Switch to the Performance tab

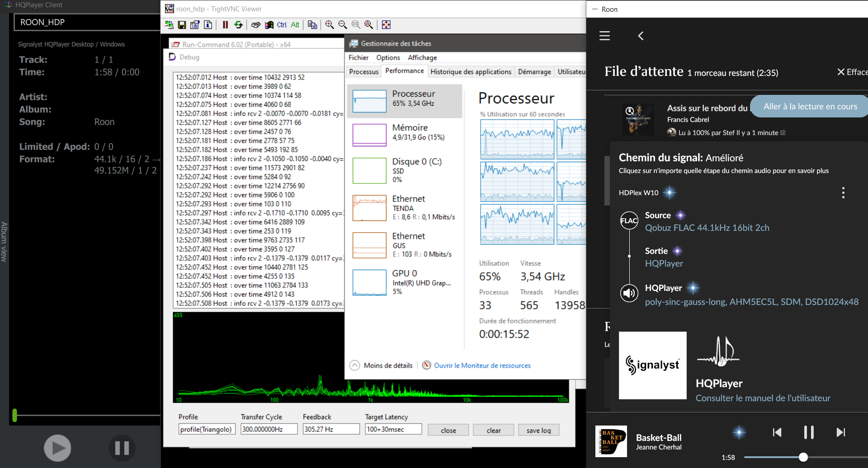[405, 71]
